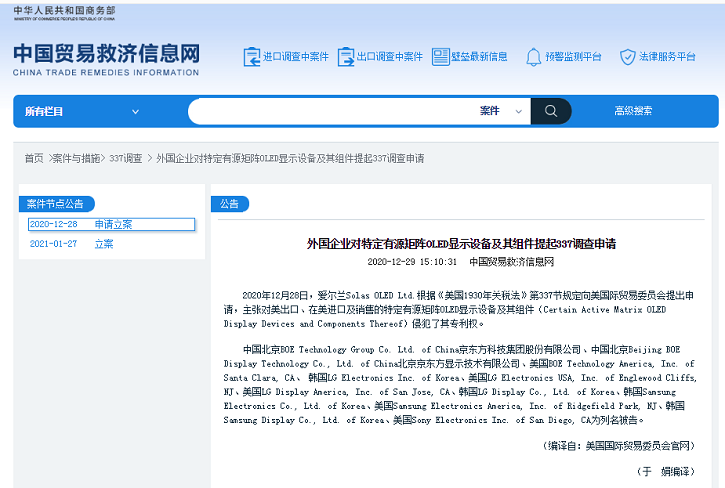Open 出口调查中案件 link
Image resolution: width=725 pixels, height=488 pixels.
390,57
